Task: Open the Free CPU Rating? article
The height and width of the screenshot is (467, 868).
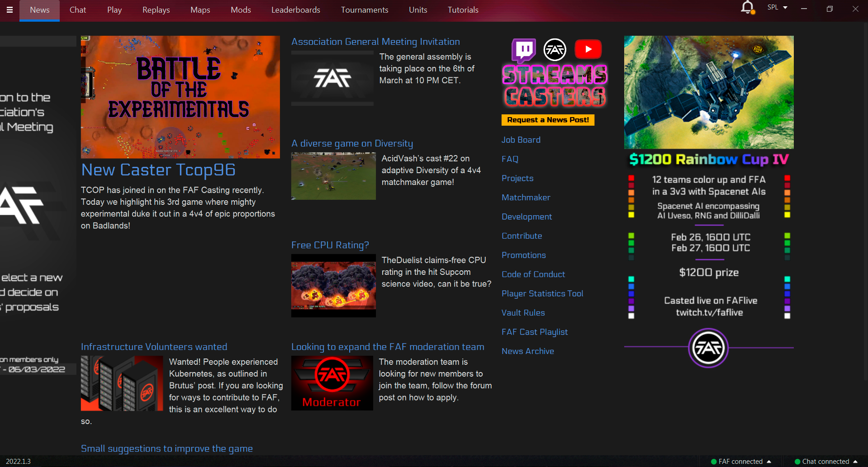Action: (330, 245)
